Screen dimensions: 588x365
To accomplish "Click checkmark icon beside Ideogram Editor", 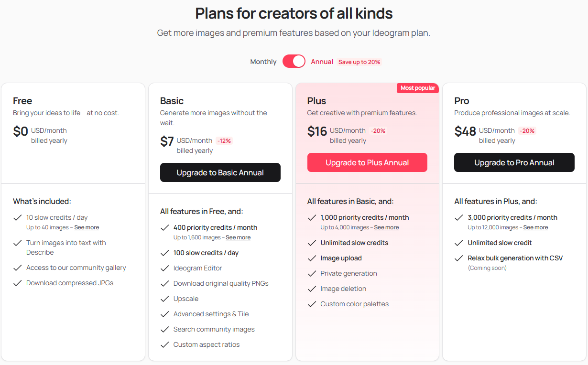I will [x=165, y=268].
